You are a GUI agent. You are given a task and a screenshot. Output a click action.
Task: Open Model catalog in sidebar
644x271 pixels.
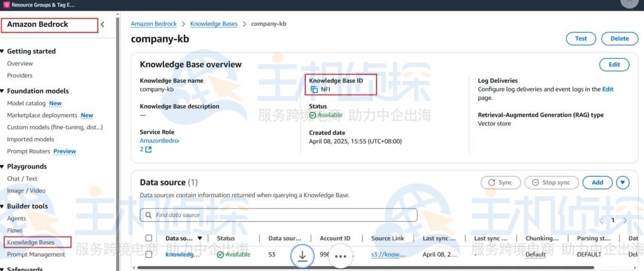point(27,103)
